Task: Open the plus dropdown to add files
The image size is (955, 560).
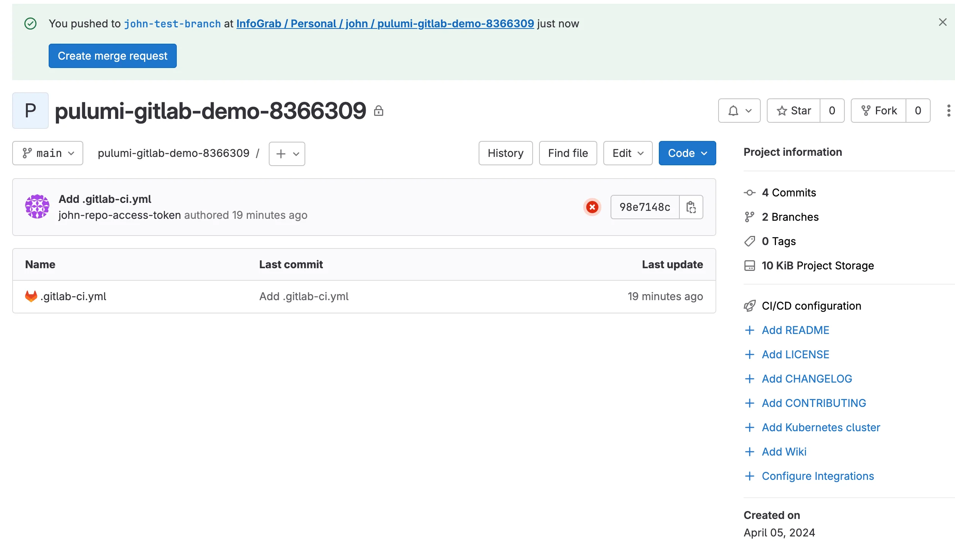Action: [287, 153]
